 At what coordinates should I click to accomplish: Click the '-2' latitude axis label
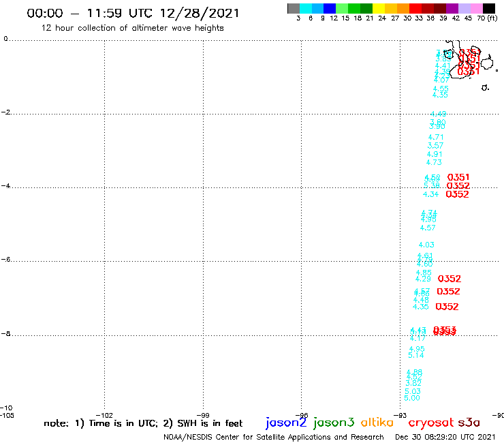5,112
